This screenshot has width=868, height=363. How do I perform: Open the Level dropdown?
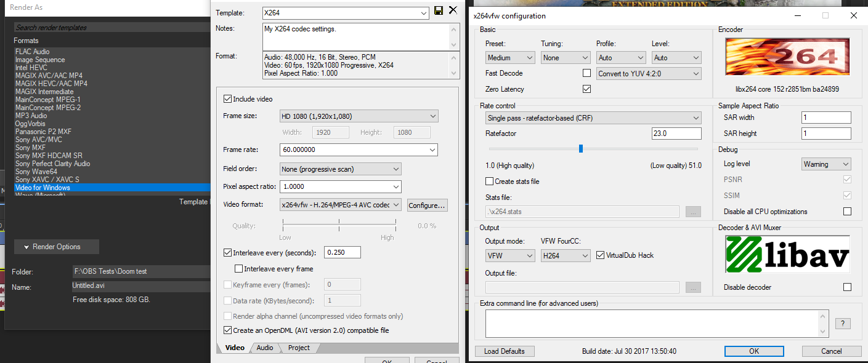[x=676, y=58]
